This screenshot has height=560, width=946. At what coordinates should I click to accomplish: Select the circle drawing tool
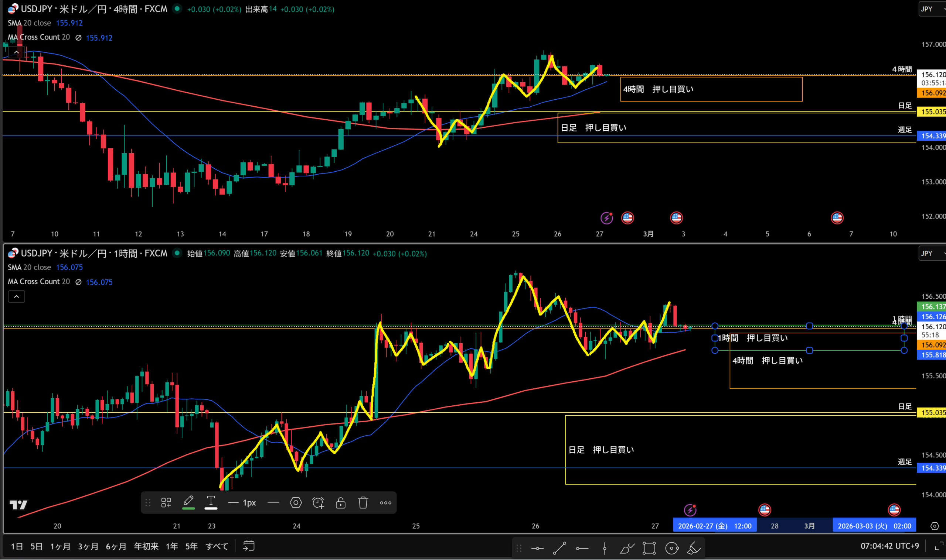672,548
